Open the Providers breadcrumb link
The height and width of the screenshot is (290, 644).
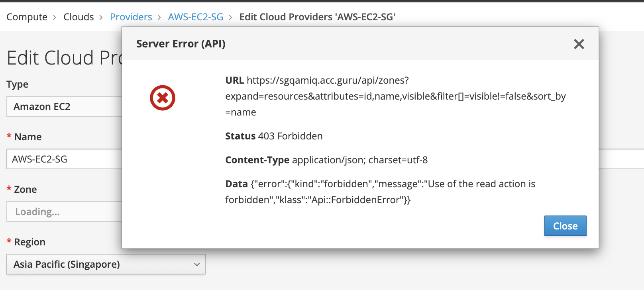point(131,17)
